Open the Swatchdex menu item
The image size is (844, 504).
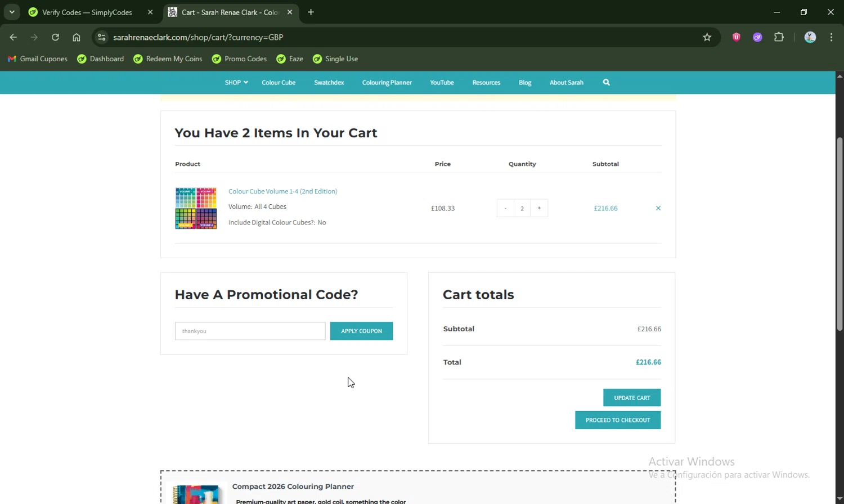point(329,82)
